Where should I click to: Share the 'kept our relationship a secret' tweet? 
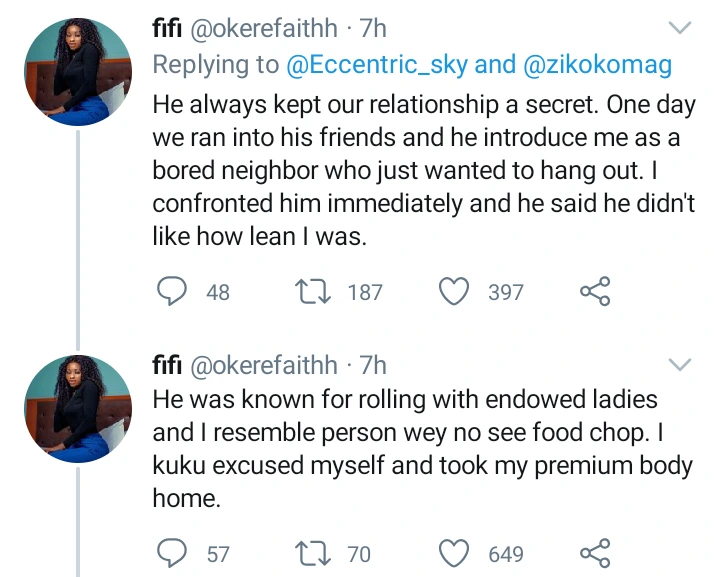click(594, 291)
